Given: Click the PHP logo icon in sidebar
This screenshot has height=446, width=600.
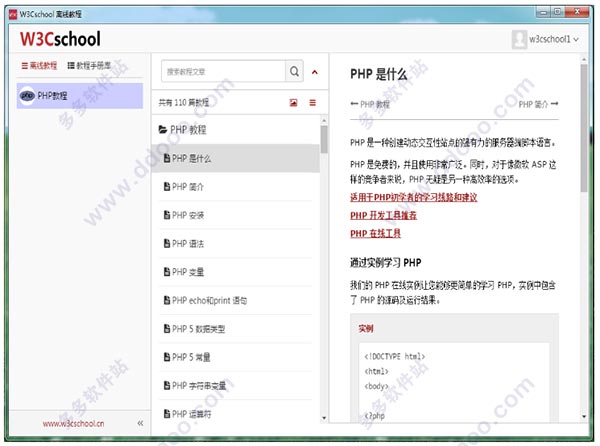Looking at the screenshot, I should pyautogui.click(x=27, y=96).
